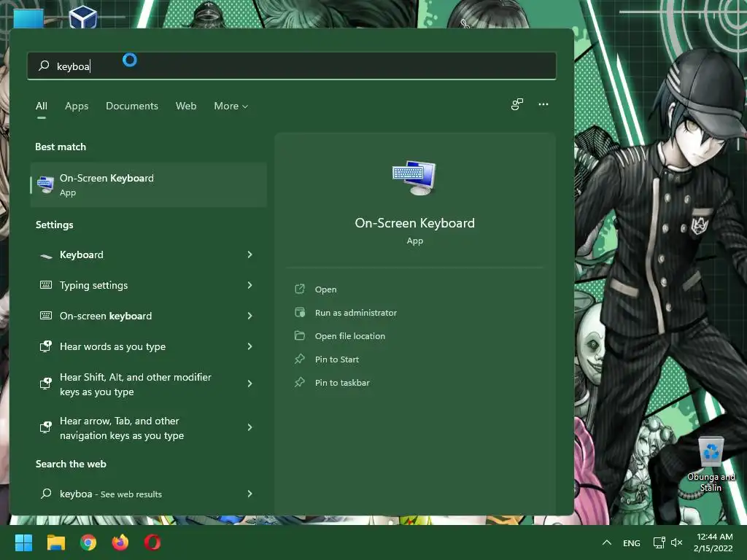Image resolution: width=747 pixels, height=560 pixels.
Task: Open Hear arrow, Tab, navigation keys setting
Action: (148, 427)
